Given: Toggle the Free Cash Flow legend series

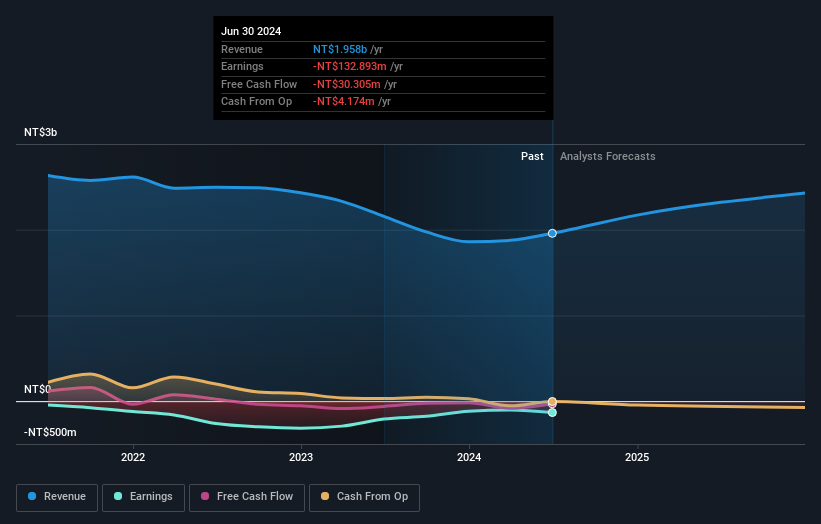Looking at the screenshot, I should (247, 497).
